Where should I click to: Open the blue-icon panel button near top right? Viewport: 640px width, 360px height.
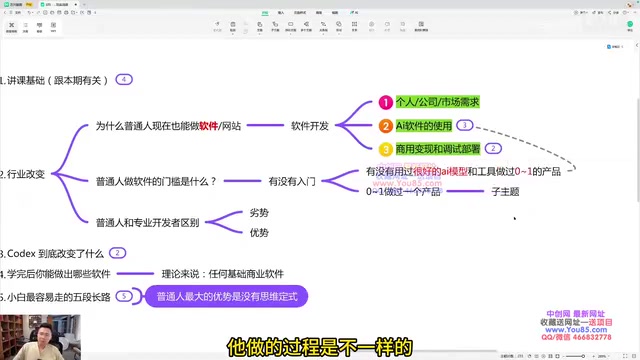click(x=614, y=47)
